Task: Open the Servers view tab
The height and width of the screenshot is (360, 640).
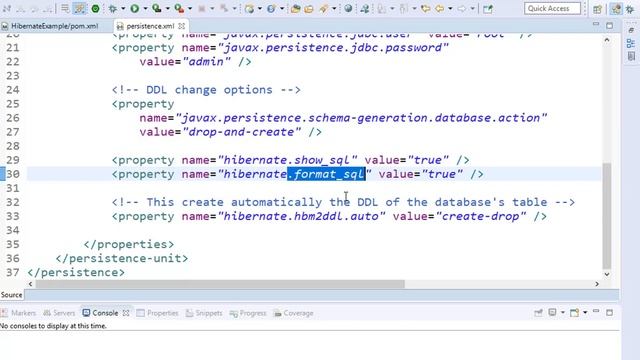Action: tap(59, 313)
